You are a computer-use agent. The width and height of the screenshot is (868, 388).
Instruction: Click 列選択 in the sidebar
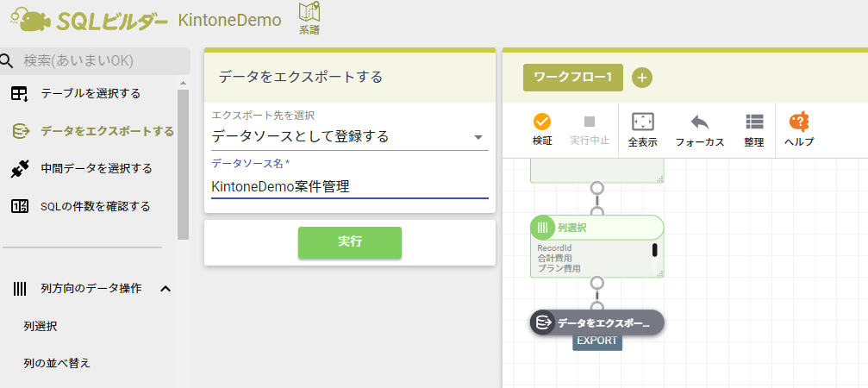click(x=41, y=326)
